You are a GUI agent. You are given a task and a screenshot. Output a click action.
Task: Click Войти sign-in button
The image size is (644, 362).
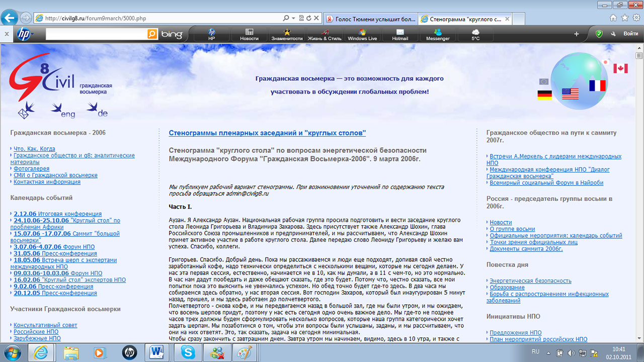(631, 34)
